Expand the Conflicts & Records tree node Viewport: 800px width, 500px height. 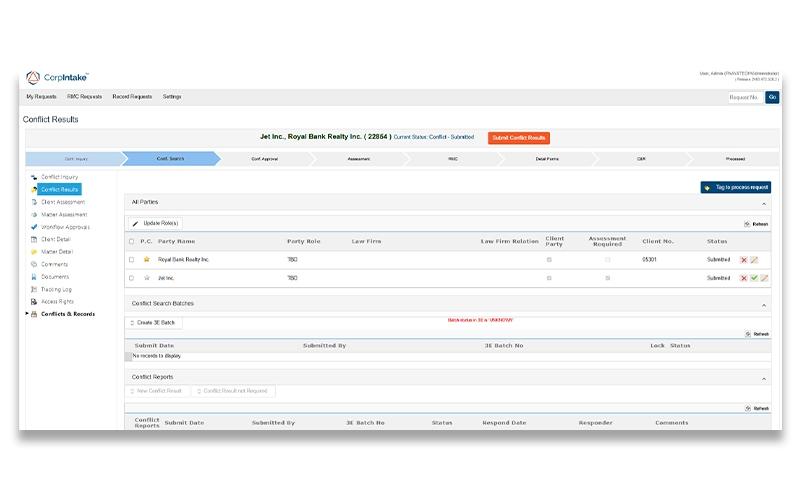coord(27,314)
